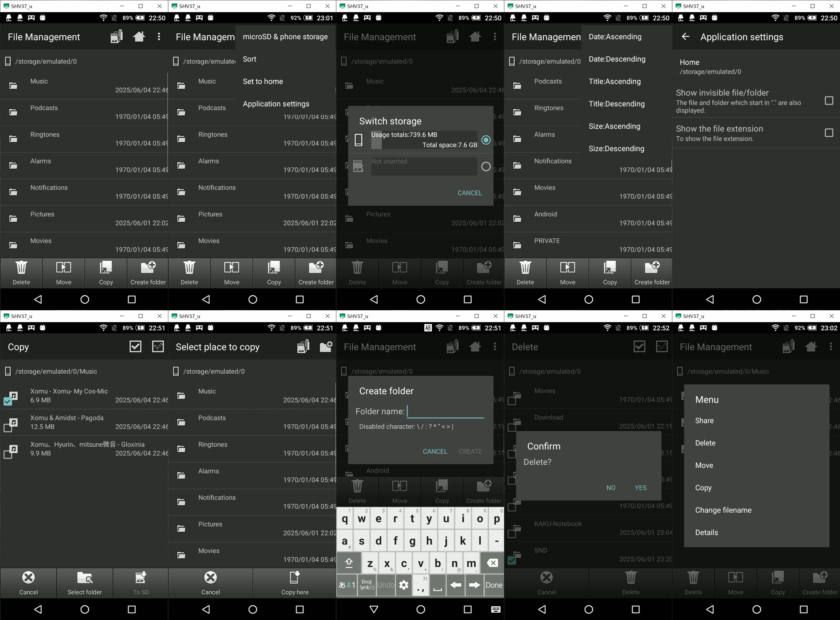The image size is (840, 620).
Task: Go back with the arrow in Application settings
Action: click(685, 36)
